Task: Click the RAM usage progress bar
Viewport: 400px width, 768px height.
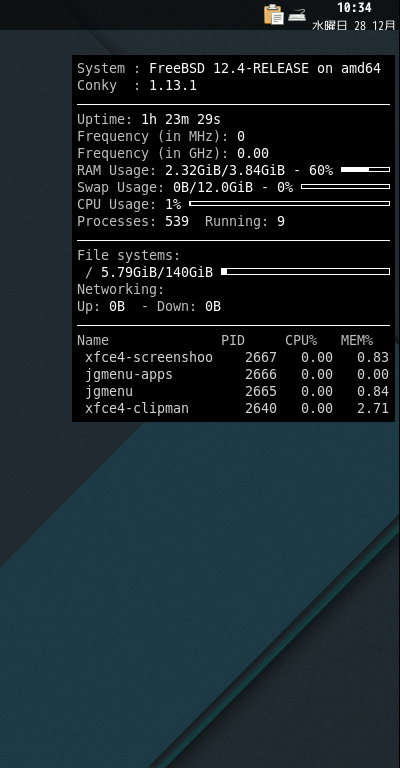Action: point(365,169)
